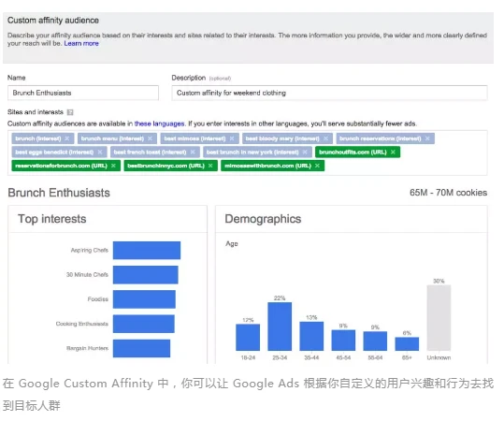504x421 pixels.
Task: Click the '65M - 70M cookies' estimate
Action: (449, 193)
